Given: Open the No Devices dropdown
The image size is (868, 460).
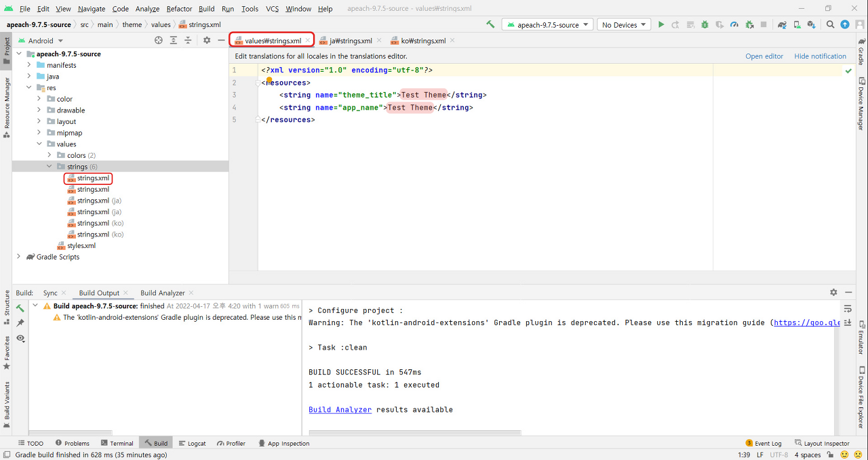Looking at the screenshot, I should [624, 24].
